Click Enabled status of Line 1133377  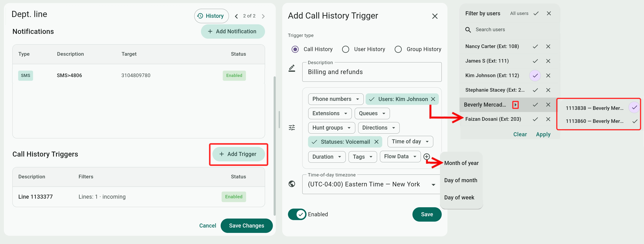(x=234, y=197)
